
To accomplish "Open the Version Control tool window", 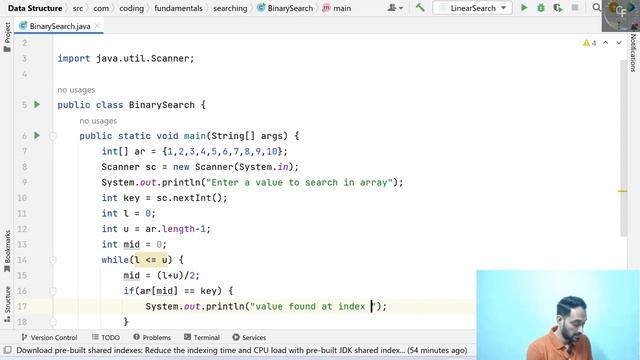I will [49, 338].
